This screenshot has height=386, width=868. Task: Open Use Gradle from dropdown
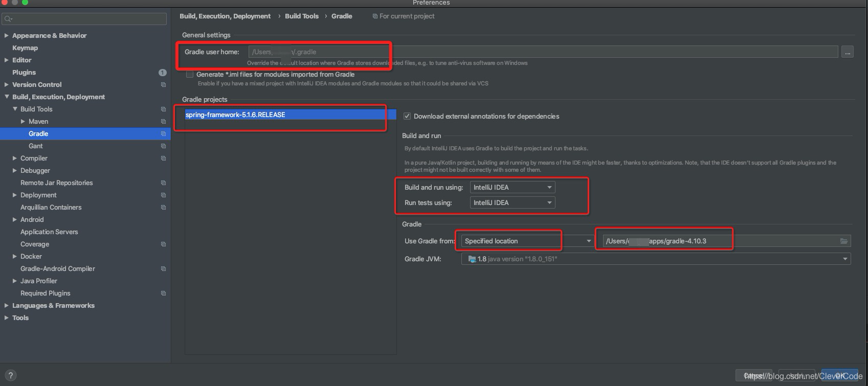click(x=527, y=241)
